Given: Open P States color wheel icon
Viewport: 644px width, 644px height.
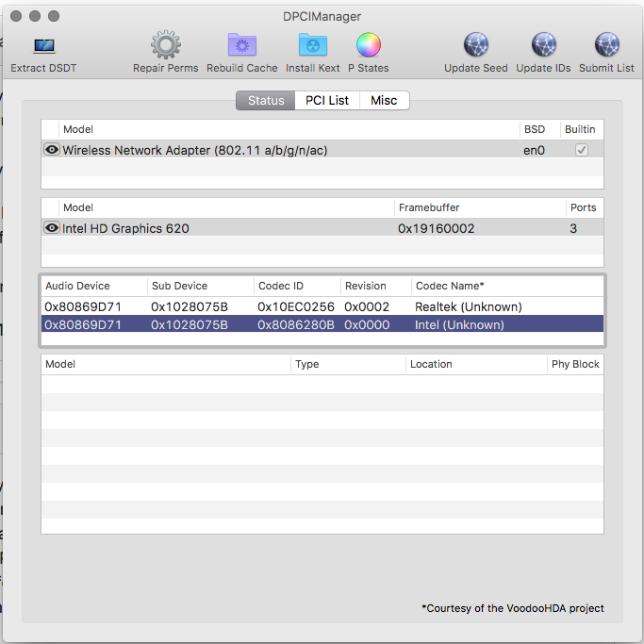Looking at the screenshot, I should [x=369, y=44].
